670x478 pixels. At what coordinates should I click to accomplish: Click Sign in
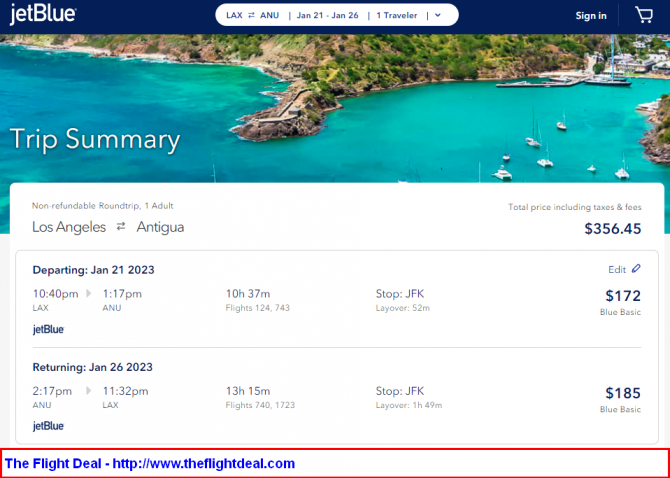coord(591,16)
